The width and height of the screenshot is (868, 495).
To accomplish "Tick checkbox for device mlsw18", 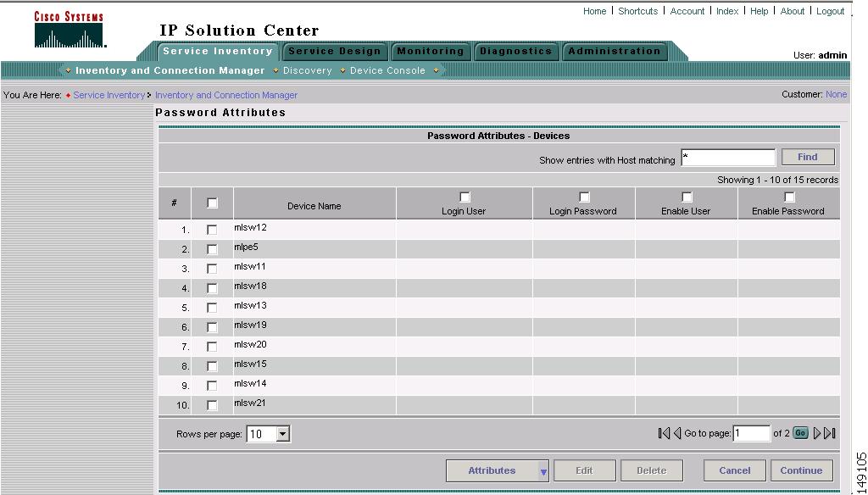I will pos(212,288).
